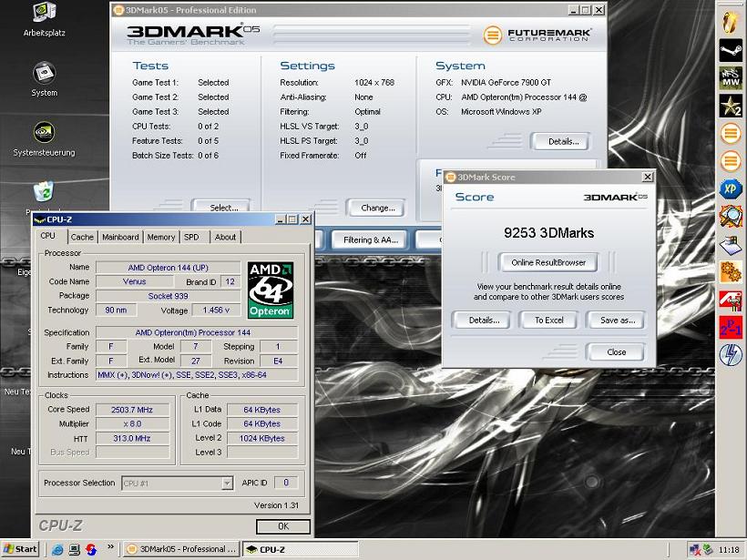Open the notebook scanner icon in right sidebar
The image size is (747, 560).
731,245
